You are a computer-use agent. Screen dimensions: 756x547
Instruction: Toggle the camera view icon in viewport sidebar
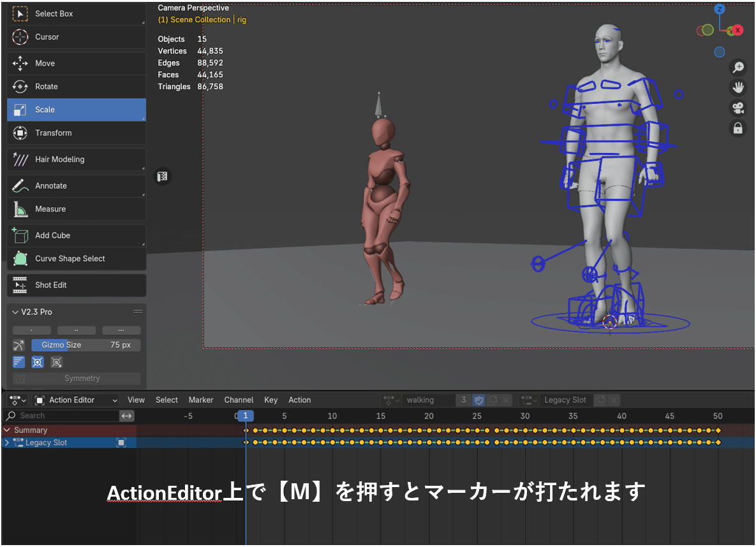738,108
